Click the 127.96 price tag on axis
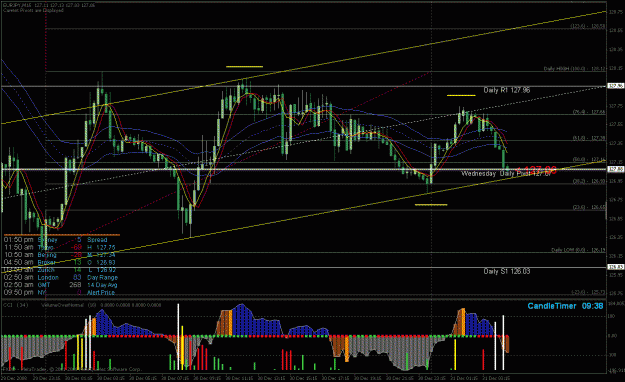625x382 pixels. (x=615, y=86)
